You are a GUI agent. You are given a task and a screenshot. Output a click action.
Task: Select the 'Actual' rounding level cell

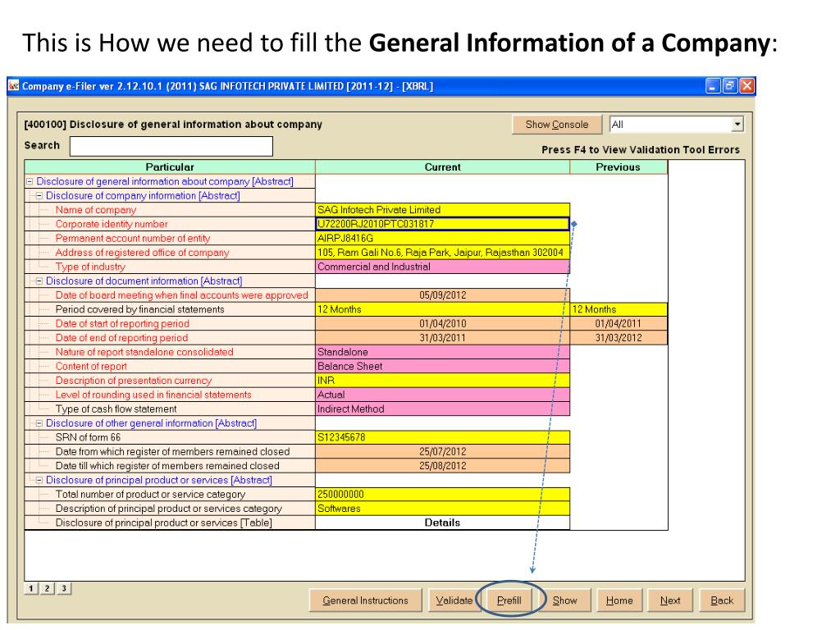tap(442, 395)
